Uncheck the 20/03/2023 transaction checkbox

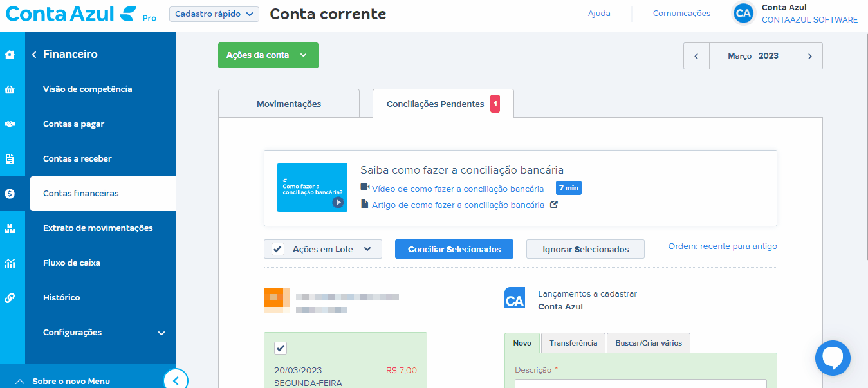pos(281,348)
